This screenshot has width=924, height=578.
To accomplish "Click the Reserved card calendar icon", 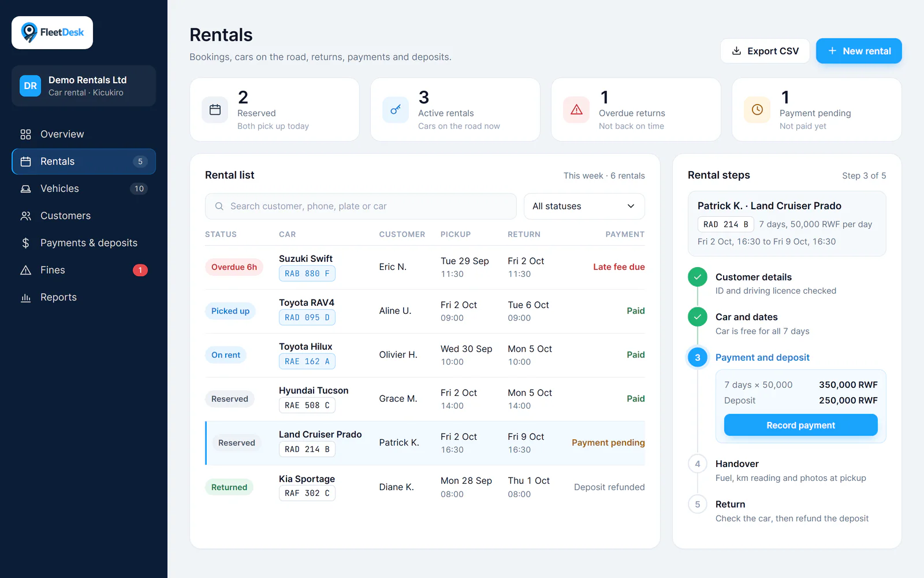I will point(215,110).
